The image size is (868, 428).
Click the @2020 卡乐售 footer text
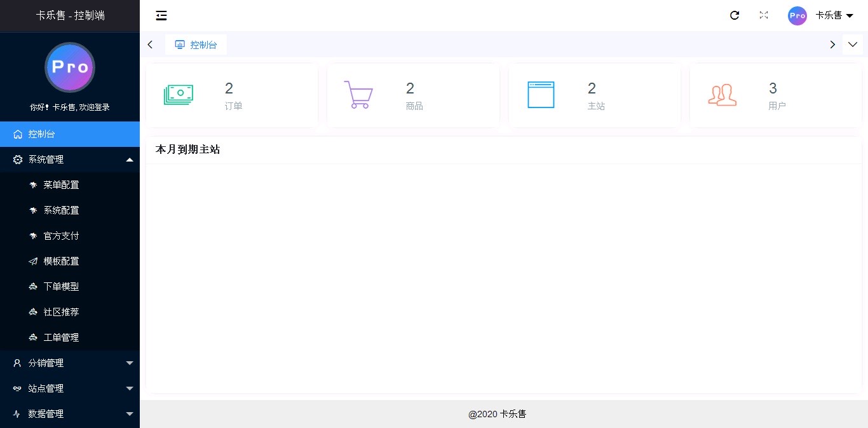pyautogui.click(x=498, y=414)
